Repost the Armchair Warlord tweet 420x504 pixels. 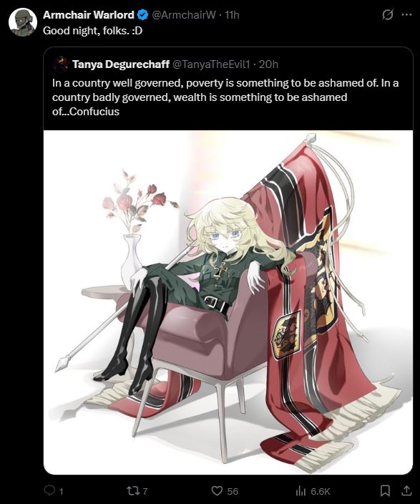pos(132,490)
